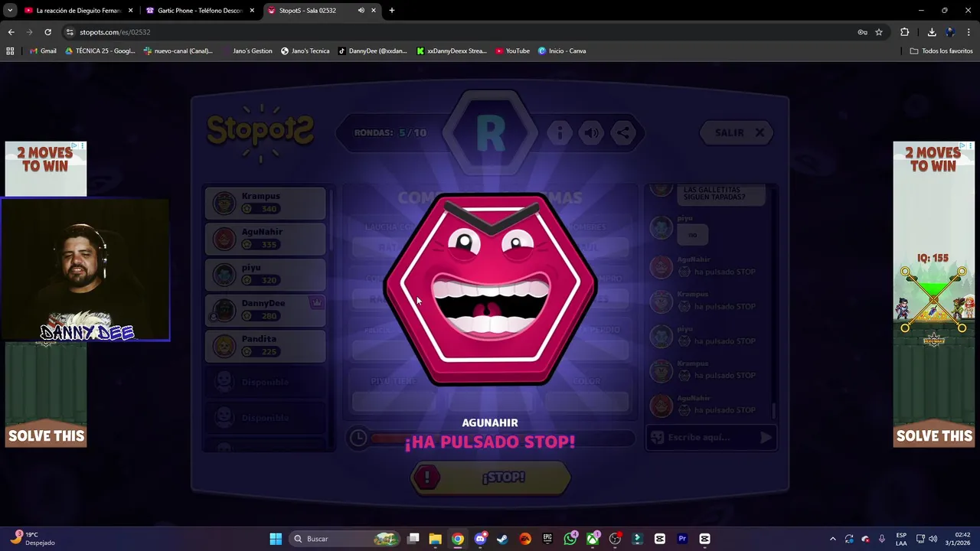Open the Jano's Tecnica bookmark
Viewport: 980px width, 551px height.
305,51
